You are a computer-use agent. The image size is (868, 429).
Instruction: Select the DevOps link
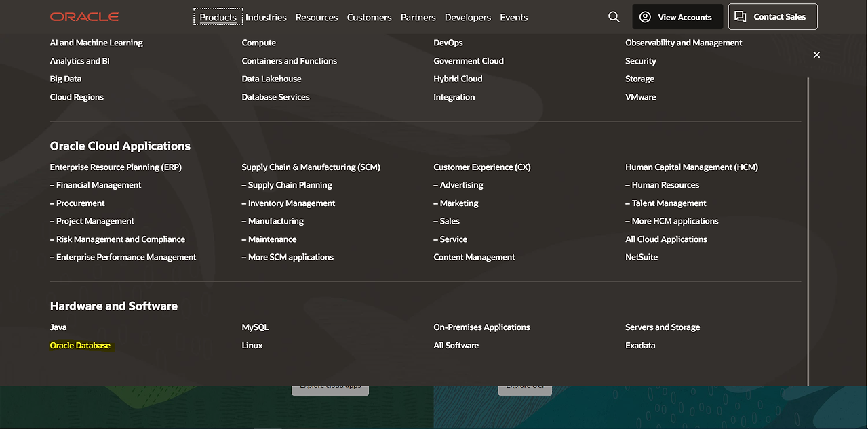click(x=448, y=43)
